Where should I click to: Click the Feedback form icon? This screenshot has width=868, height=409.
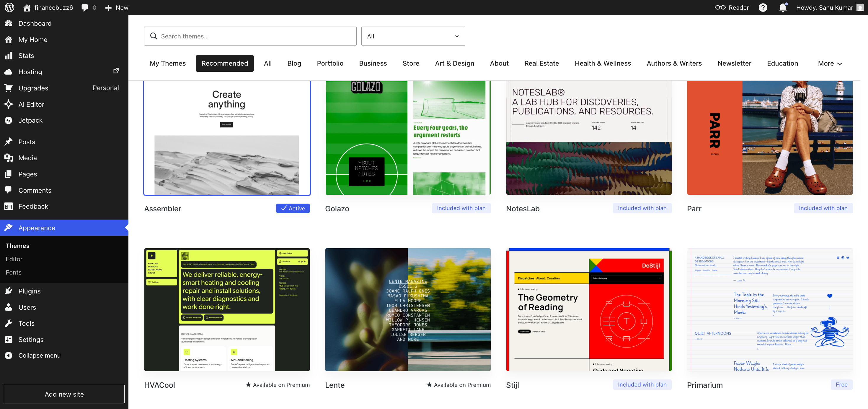point(9,206)
